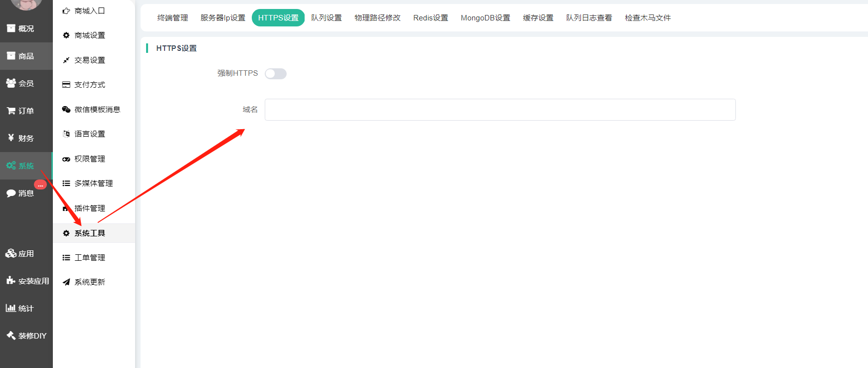The image size is (868, 368).
Task: Open the 商城入口 submenu link
Action: (90, 10)
